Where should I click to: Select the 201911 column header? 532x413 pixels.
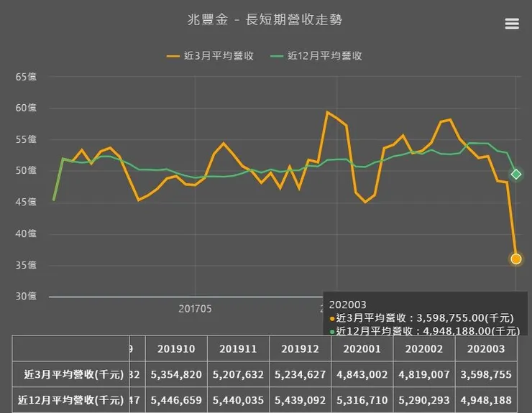pyautogui.click(x=238, y=348)
